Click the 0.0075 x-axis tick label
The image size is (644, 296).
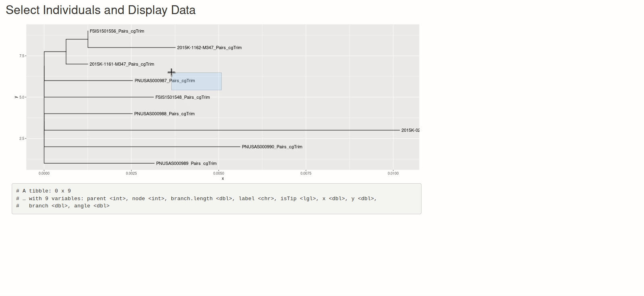click(x=306, y=174)
